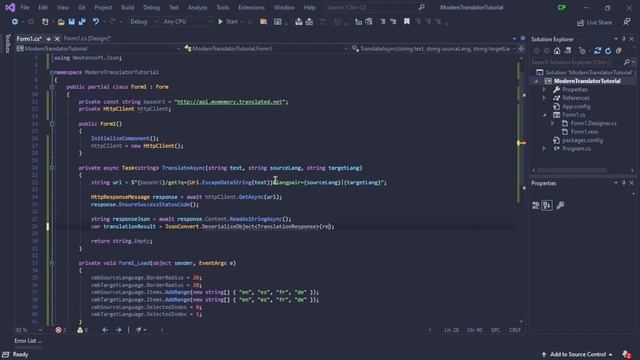Screen dimensions: 640x360
Task: Pin the Form1.cs tab
Action: point(48,39)
